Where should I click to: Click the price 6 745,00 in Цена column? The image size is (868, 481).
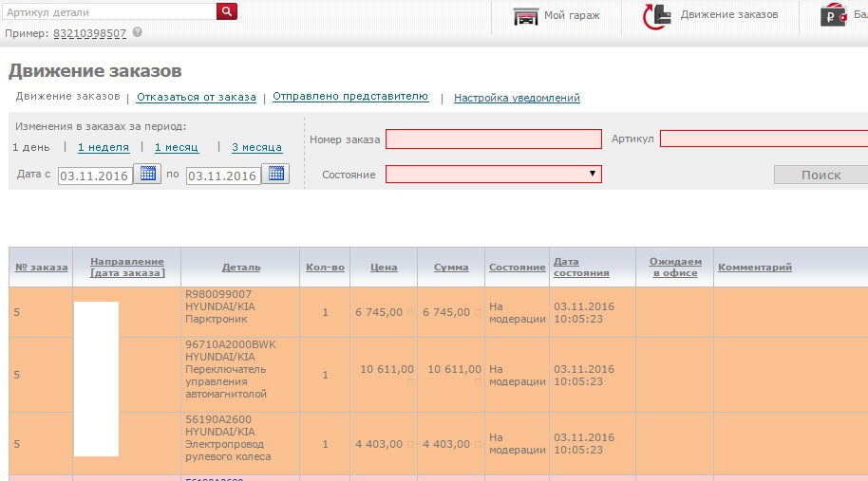click(379, 312)
